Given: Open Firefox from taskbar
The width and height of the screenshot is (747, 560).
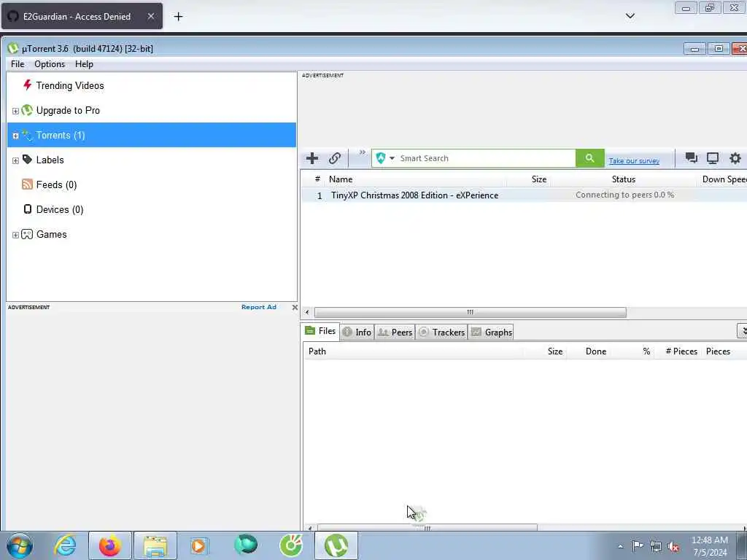Looking at the screenshot, I should tap(110, 545).
